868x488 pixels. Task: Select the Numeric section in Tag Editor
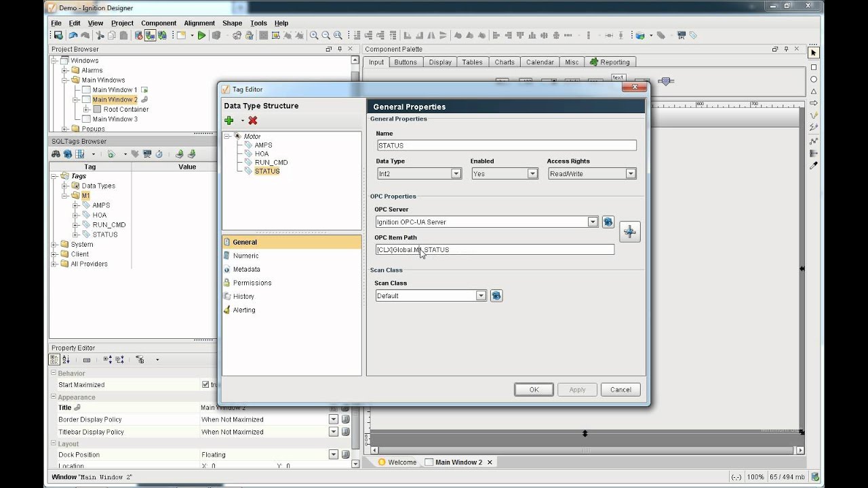pyautogui.click(x=292, y=256)
